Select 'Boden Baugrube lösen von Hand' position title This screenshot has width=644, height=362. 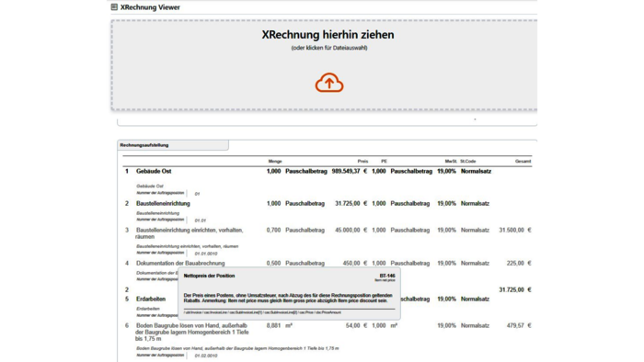click(x=191, y=332)
